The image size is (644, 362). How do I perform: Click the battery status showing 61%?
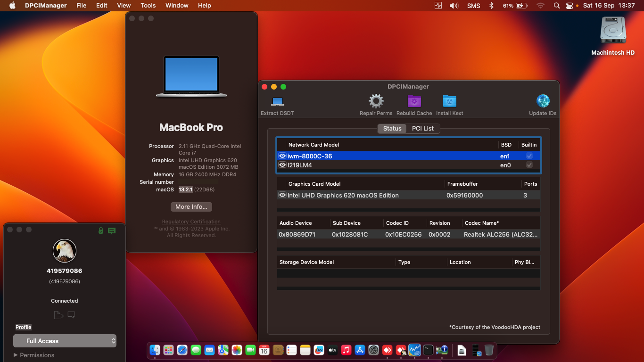[515, 6]
